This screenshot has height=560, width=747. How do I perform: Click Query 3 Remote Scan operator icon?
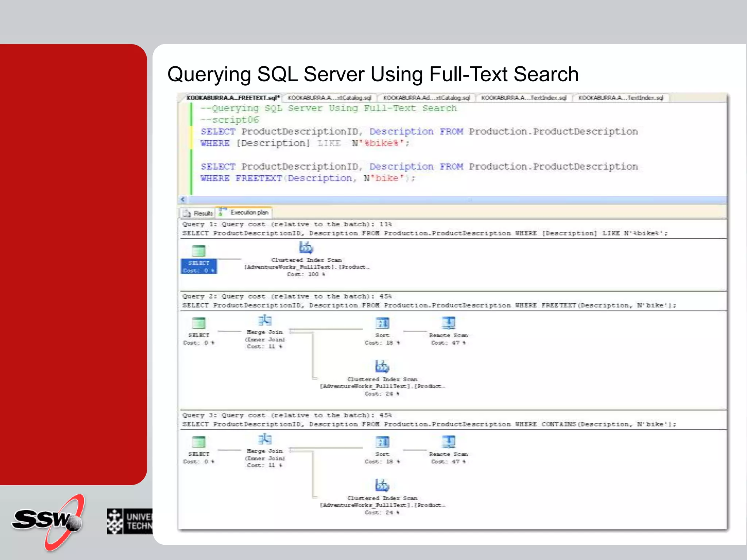(x=448, y=442)
